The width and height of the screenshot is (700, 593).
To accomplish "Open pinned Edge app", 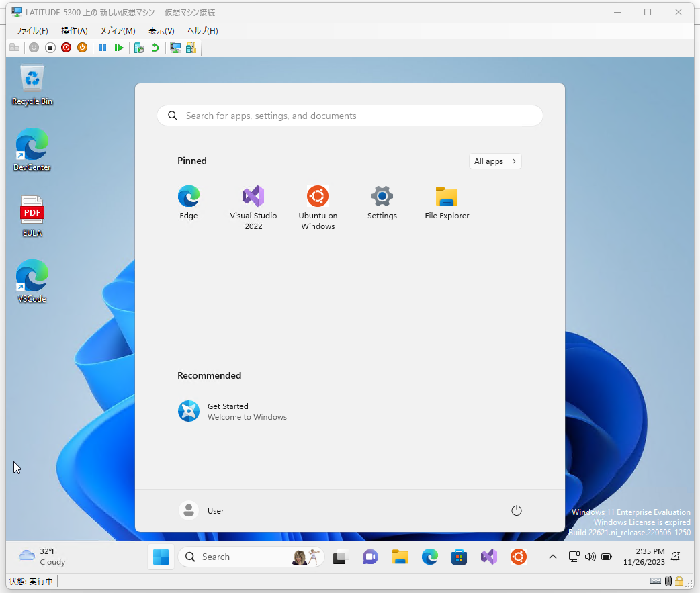I will pyautogui.click(x=189, y=203).
